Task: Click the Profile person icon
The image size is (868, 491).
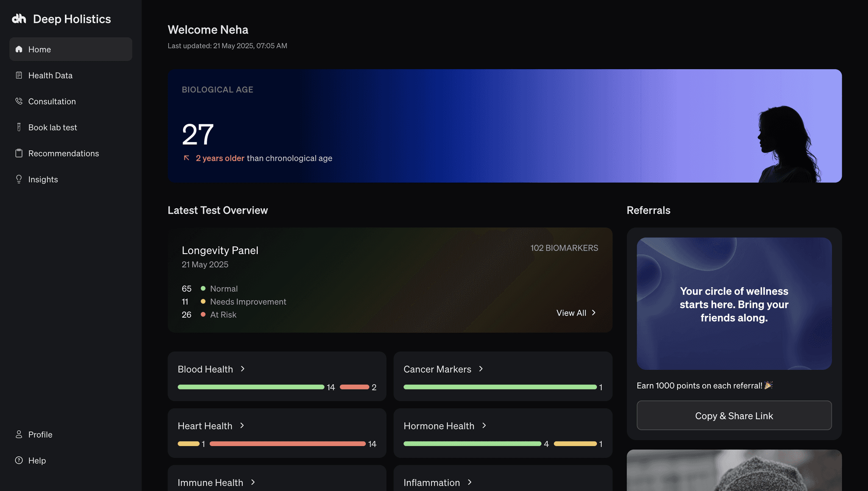Action: [19, 435]
